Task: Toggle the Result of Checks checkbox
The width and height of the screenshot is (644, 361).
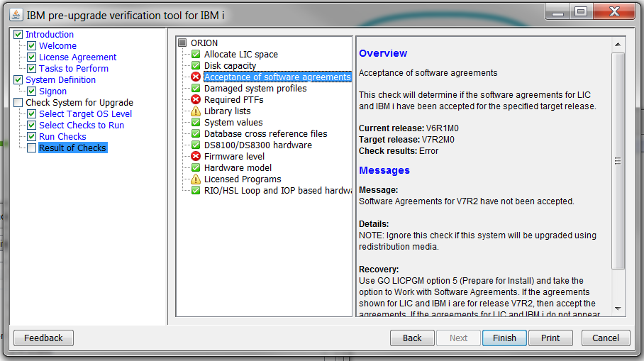Action: [32, 148]
